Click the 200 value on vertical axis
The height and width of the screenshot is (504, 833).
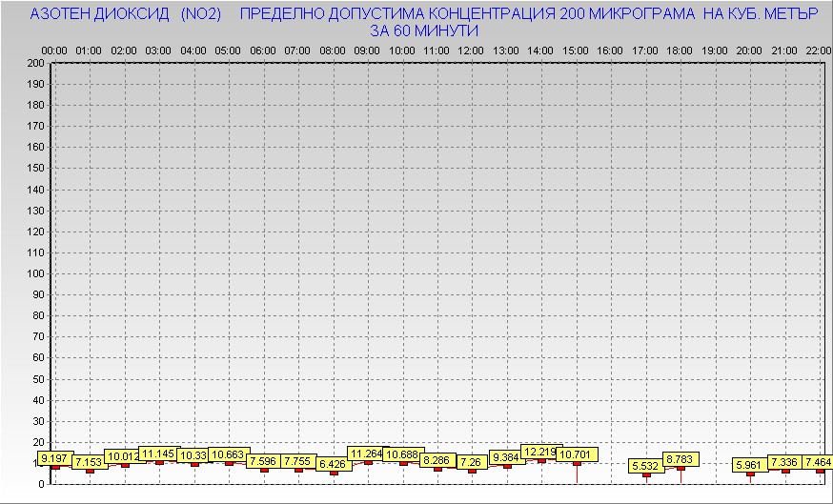pos(35,63)
